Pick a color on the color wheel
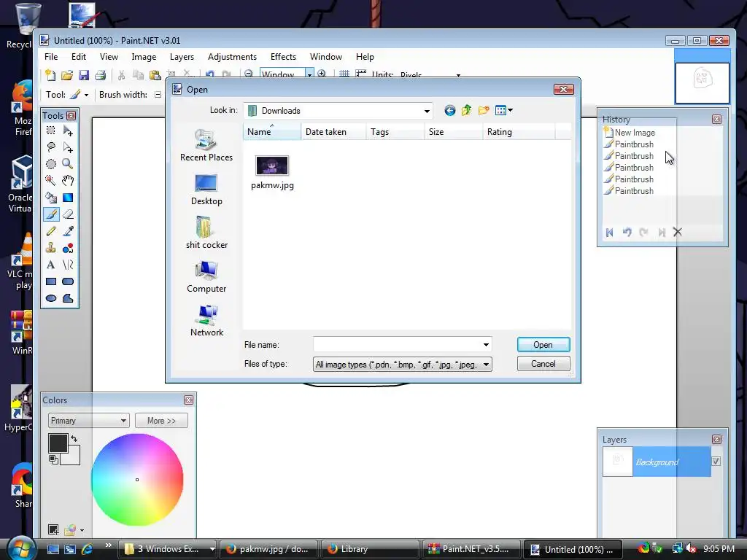The width and height of the screenshot is (747, 560). point(137,480)
